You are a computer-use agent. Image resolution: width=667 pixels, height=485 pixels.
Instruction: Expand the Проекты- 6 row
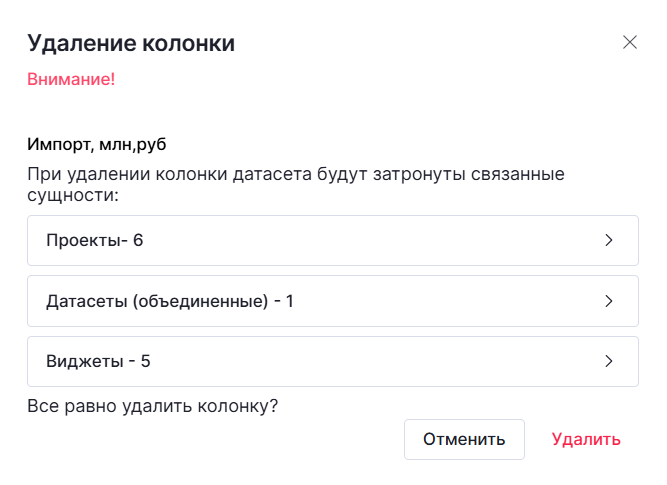[332, 241]
